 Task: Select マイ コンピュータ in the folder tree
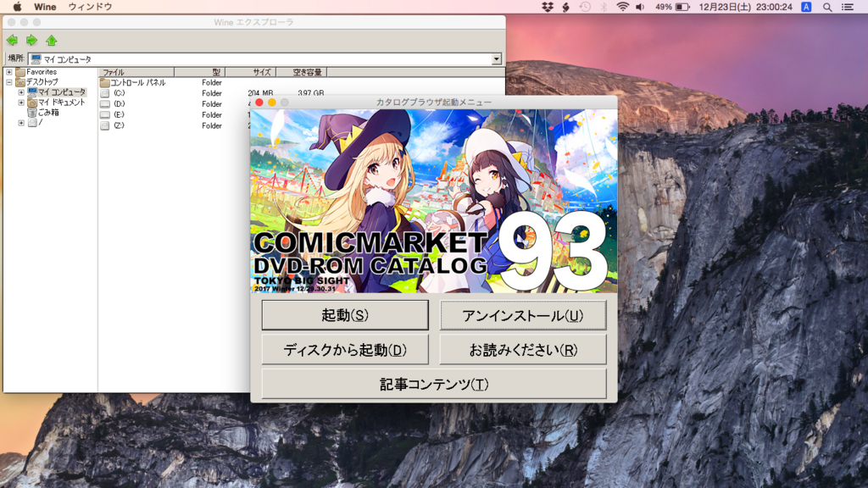point(62,92)
